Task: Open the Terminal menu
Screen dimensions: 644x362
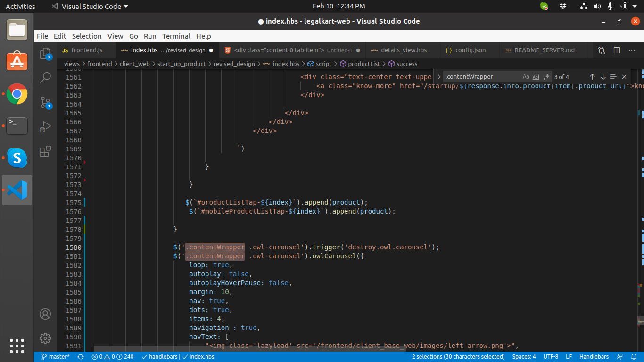Action: click(x=176, y=36)
